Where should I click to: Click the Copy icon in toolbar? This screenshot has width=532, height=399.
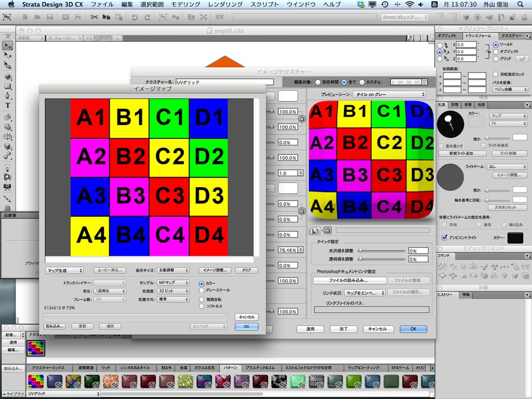(106, 17)
